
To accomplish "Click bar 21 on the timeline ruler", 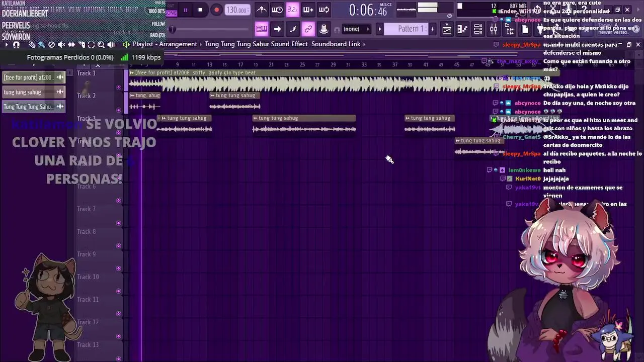I will (x=271, y=64).
